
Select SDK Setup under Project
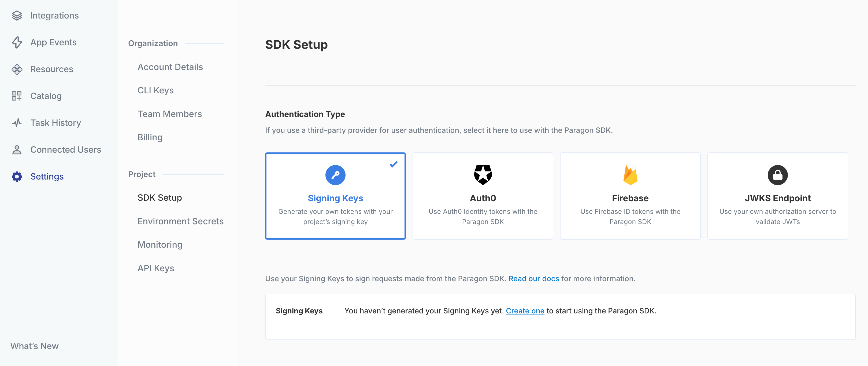tap(160, 198)
